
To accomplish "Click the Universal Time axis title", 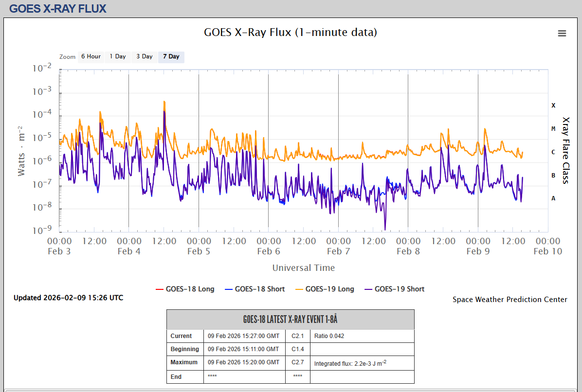I will pos(303,267).
